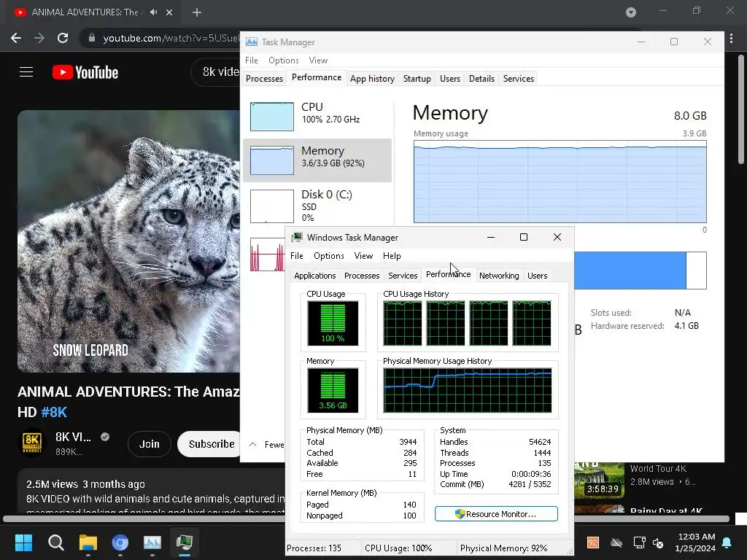
Task: Go forward in the browser
Action: [39, 38]
